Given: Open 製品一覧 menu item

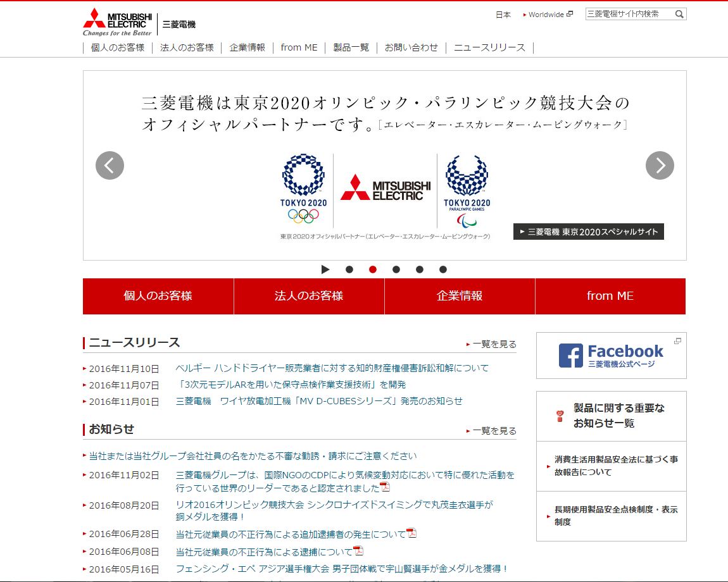Looking at the screenshot, I should pyautogui.click(x=351, y=47).
